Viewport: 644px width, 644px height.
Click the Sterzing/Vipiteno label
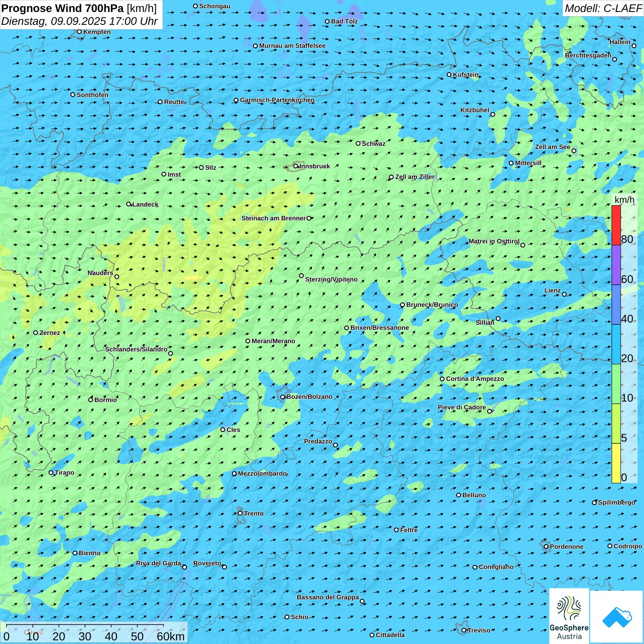[331, 279]
